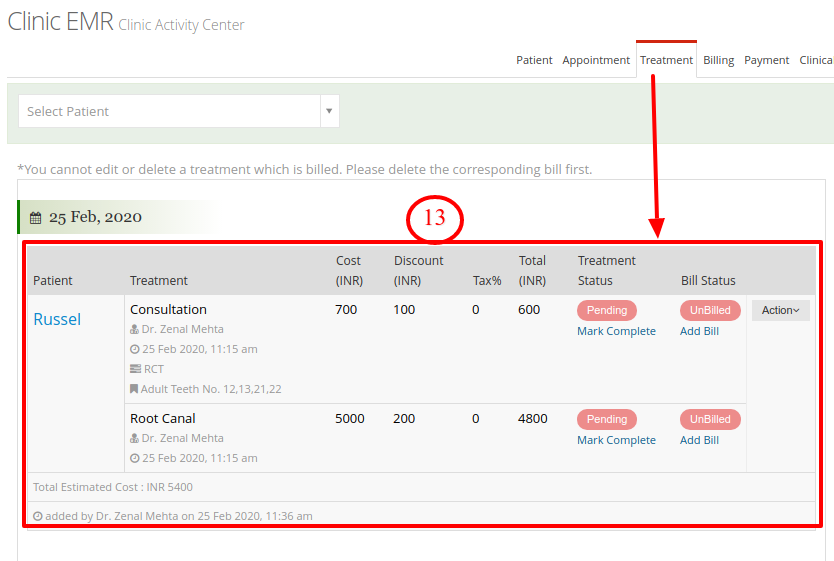Open the Action dropdown for Russel

780,310
